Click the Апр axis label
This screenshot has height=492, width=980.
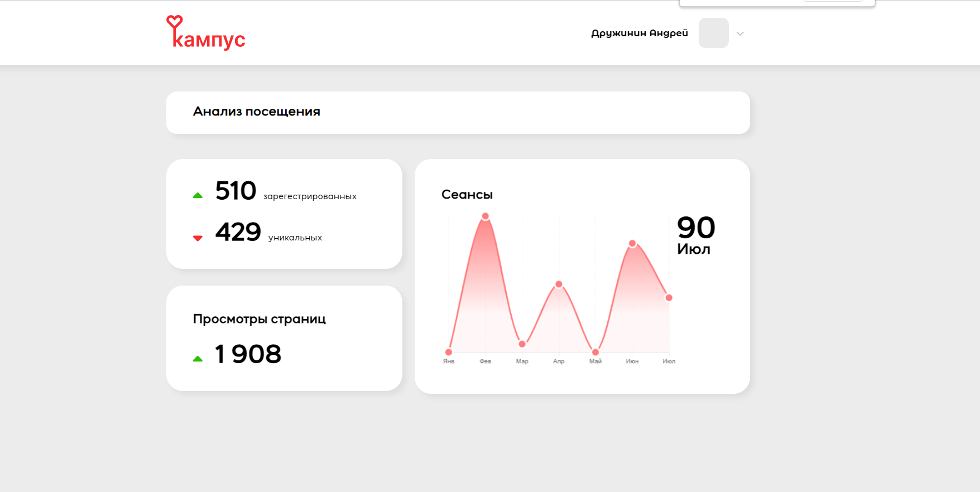click(x=559, y=361)
